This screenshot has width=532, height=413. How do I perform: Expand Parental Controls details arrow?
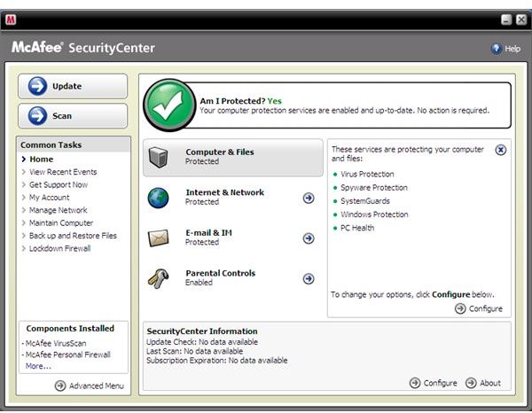pyautogui.click(x=309, y=278)
